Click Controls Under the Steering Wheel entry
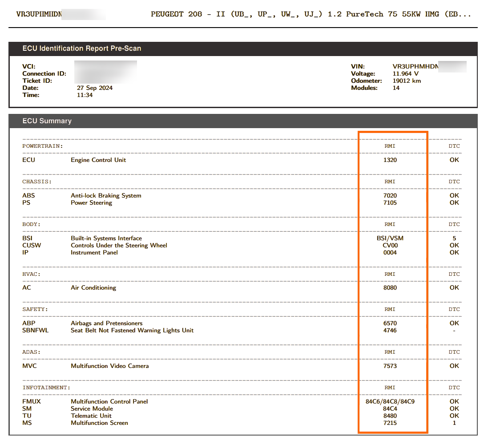Image resolution: width=488 pixels, height=448 pixels. coord(119,245)
